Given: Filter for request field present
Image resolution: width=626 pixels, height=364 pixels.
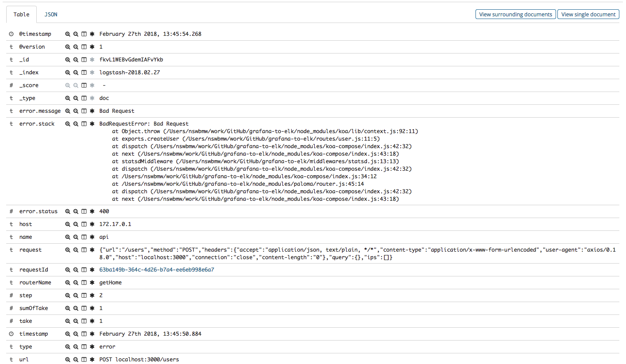Looking at the screenshot, I should (x=92, y=250).
